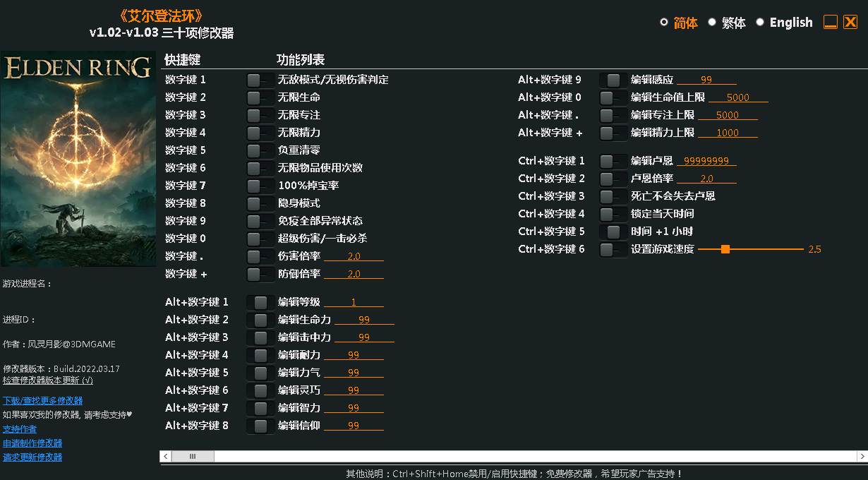The width and height of the screenshot is (868, 480).
Task: Toggle 无限专注 on
Action: tap(260, 115)
